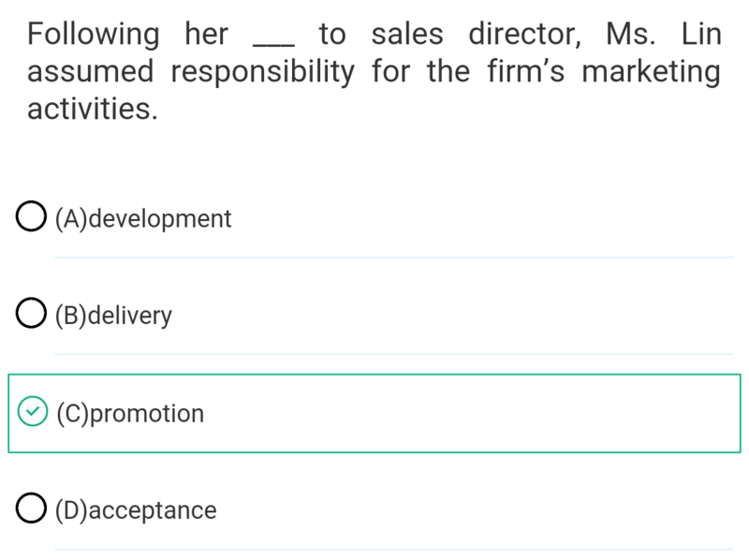This screenshot has width=749, height=560.
Task: Select the radio button for option B
Action: pyautogui.click(x=31, y=313)
